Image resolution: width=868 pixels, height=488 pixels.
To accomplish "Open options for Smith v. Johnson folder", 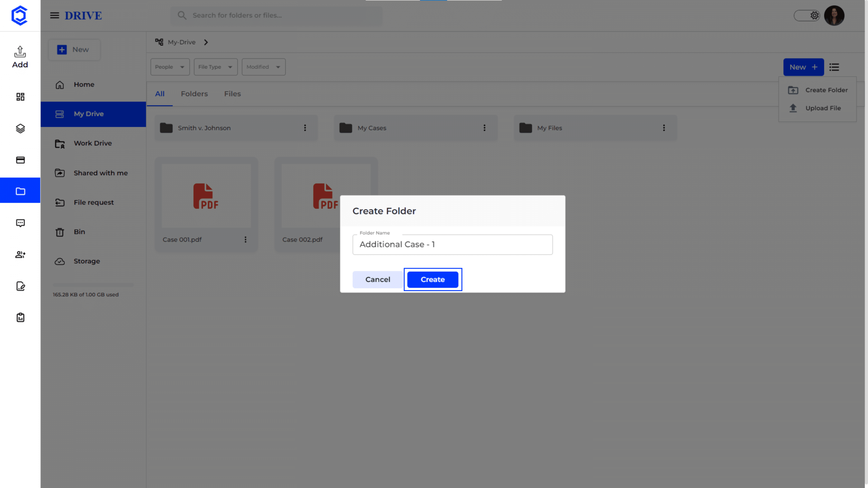I will [x=305, y=128].
